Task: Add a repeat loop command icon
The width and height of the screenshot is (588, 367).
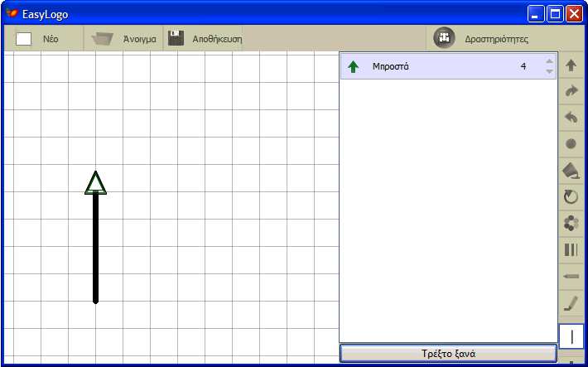Action: click(x=571, y=196)
